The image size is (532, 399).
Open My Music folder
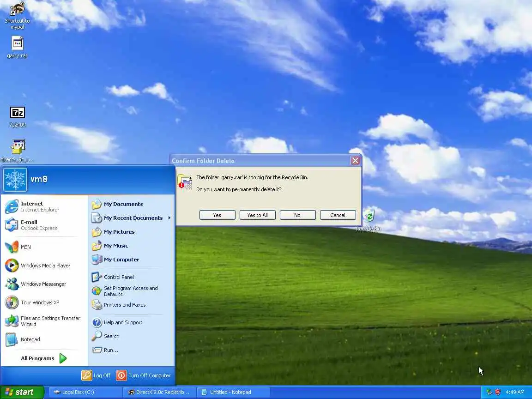(x=131, y=246)
